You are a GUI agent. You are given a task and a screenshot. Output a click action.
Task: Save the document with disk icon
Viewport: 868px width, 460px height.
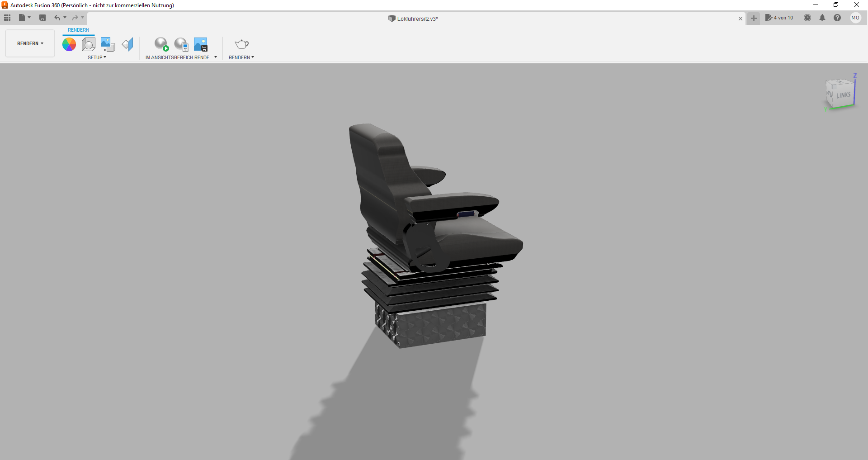click(x=42, y=18)
